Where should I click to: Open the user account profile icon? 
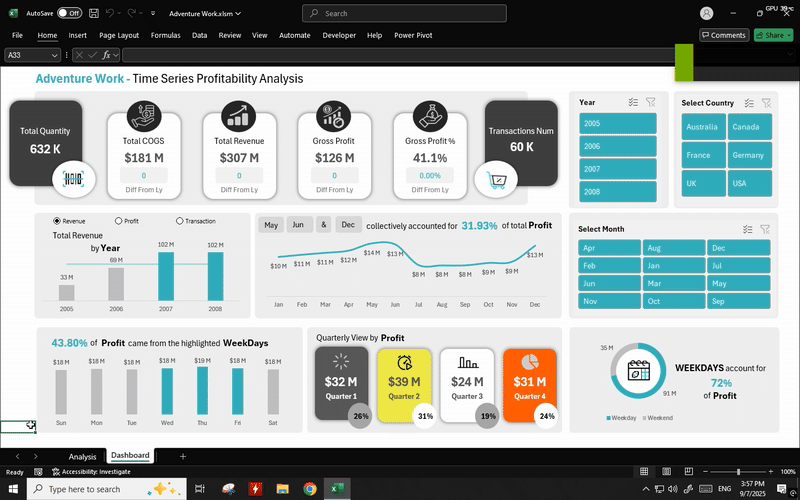[x=706, y=13]
